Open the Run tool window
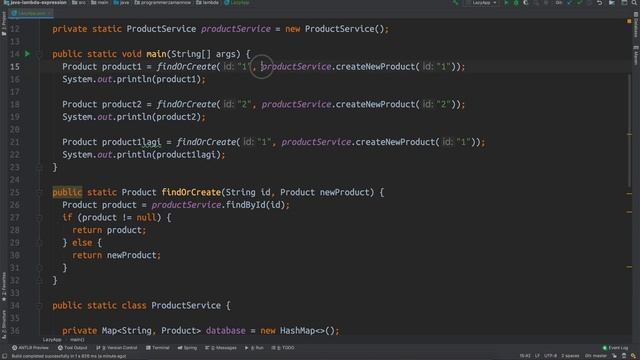This screenshot has width=640, height=360. coord(254,348)
